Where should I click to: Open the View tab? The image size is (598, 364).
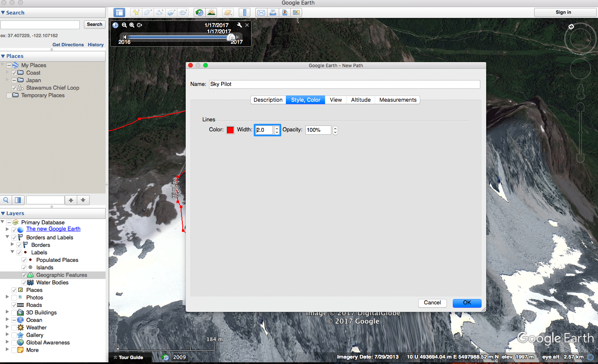336,100
